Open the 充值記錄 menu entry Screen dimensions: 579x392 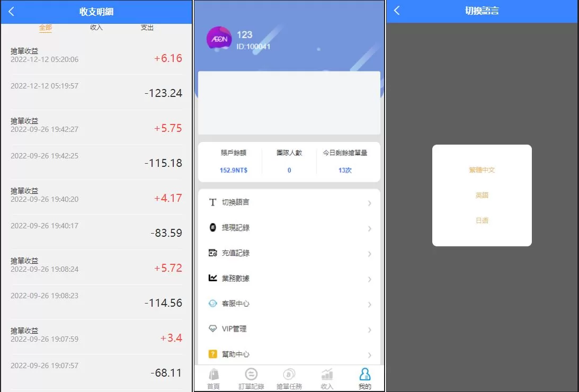click(289, 253)
